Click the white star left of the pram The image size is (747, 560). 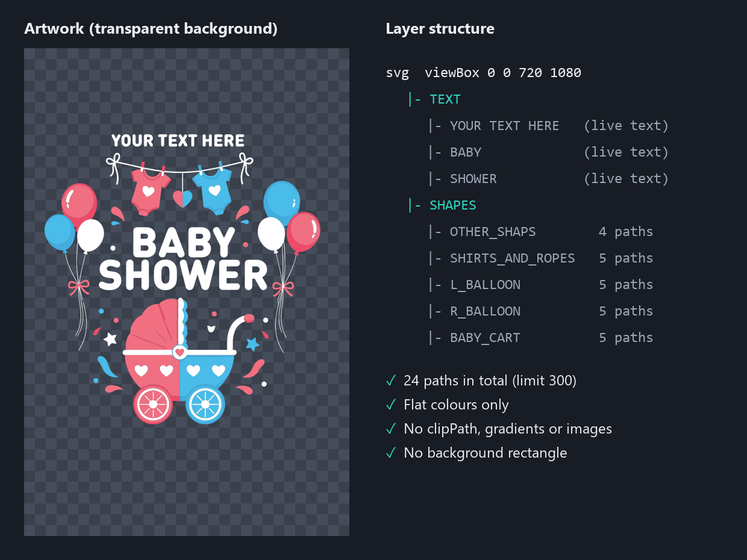(110, 339)
